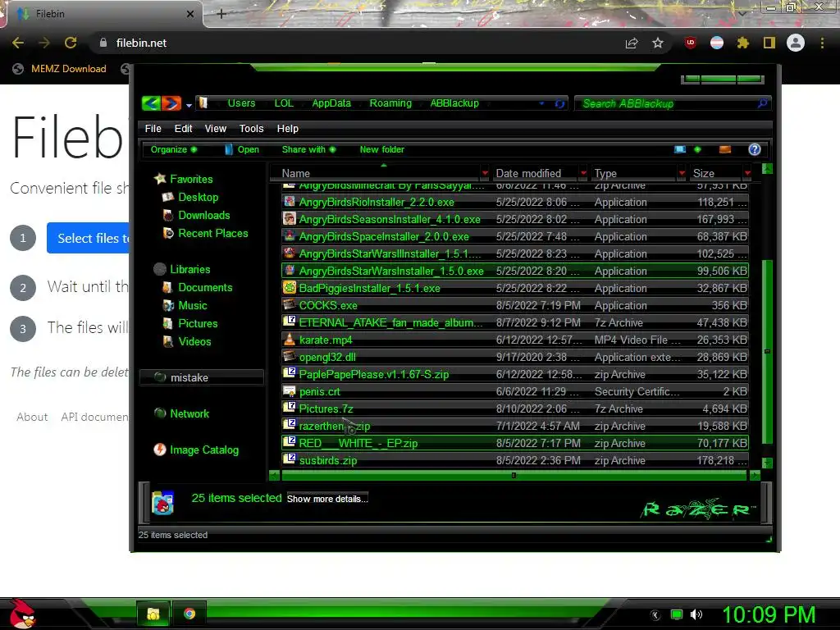The image size is (840, 630).
Task: Click the search magnifier icon
Action: click(x=762, y=103)
